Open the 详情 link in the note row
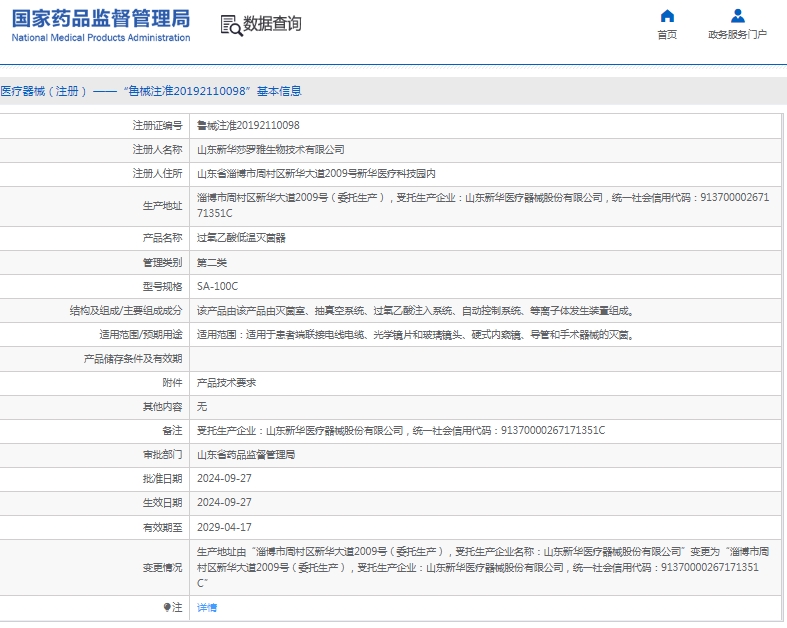 (x=207, y=608)
